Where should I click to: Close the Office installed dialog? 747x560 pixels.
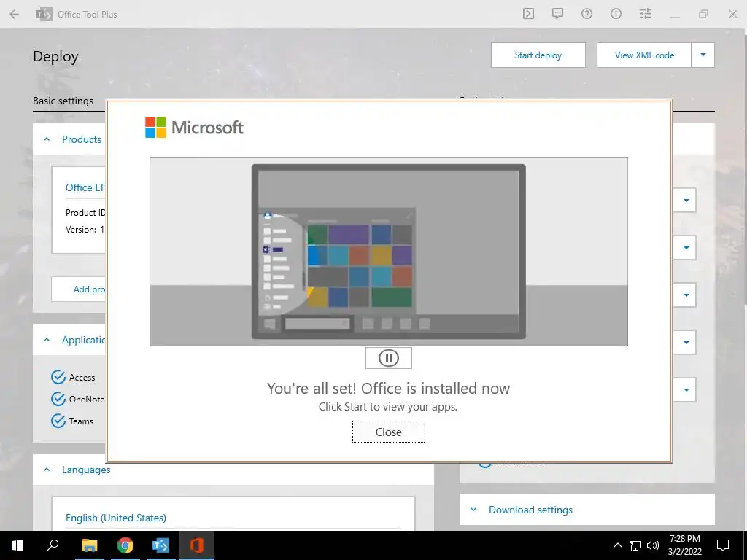(388, 432)
